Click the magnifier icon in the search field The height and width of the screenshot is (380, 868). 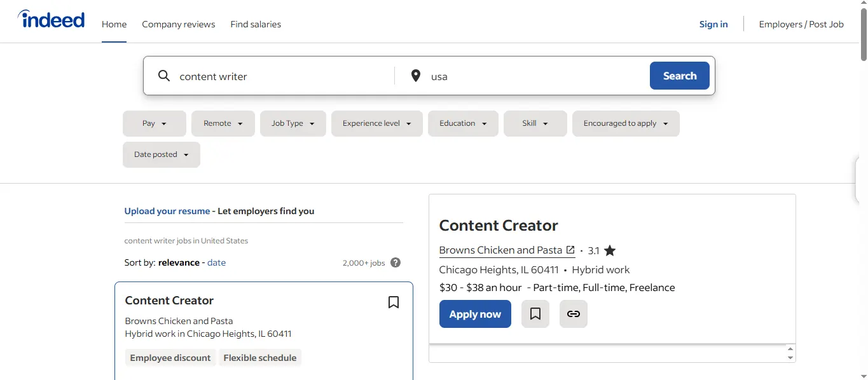(164, 76)
